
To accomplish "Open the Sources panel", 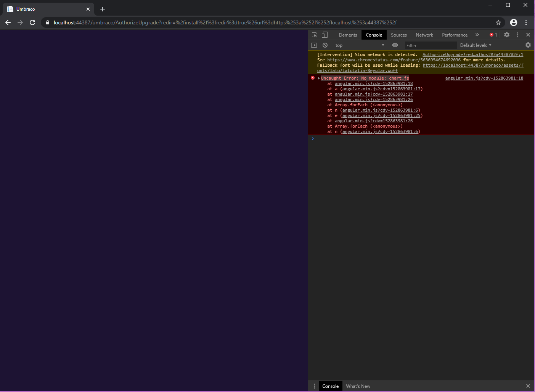I will pos(399,35).
